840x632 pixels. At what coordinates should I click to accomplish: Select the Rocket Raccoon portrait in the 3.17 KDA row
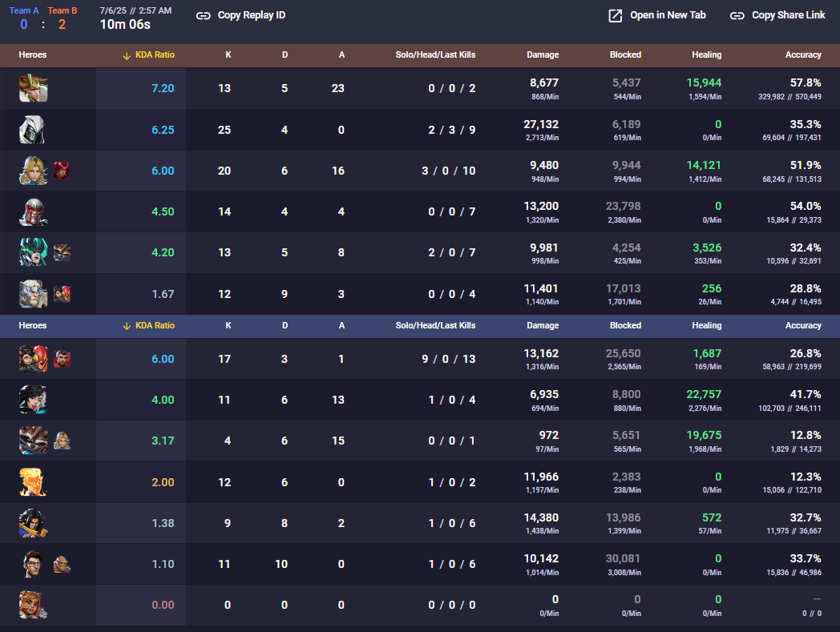pyautogui.click(x=33, y=441)
